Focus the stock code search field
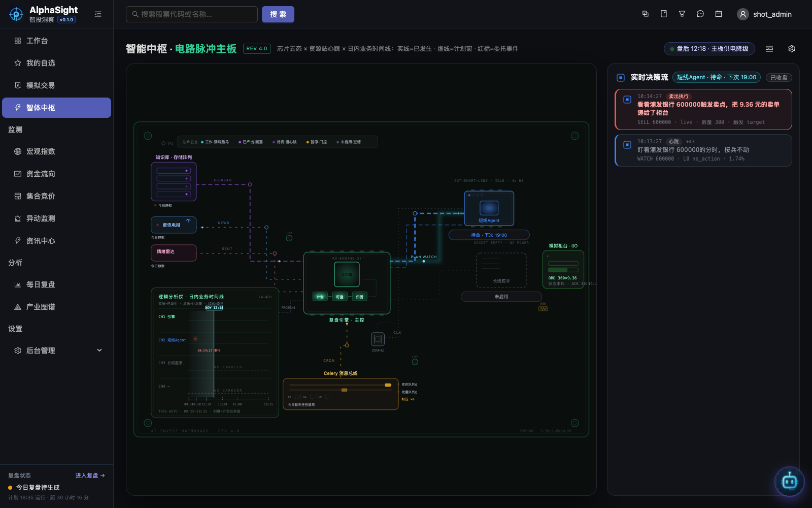 tap(192, 14)
